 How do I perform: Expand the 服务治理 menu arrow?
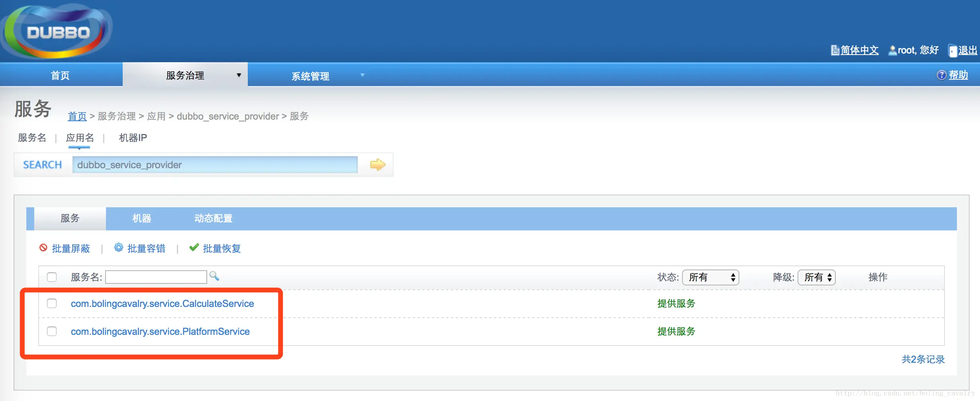coord(239,75)
